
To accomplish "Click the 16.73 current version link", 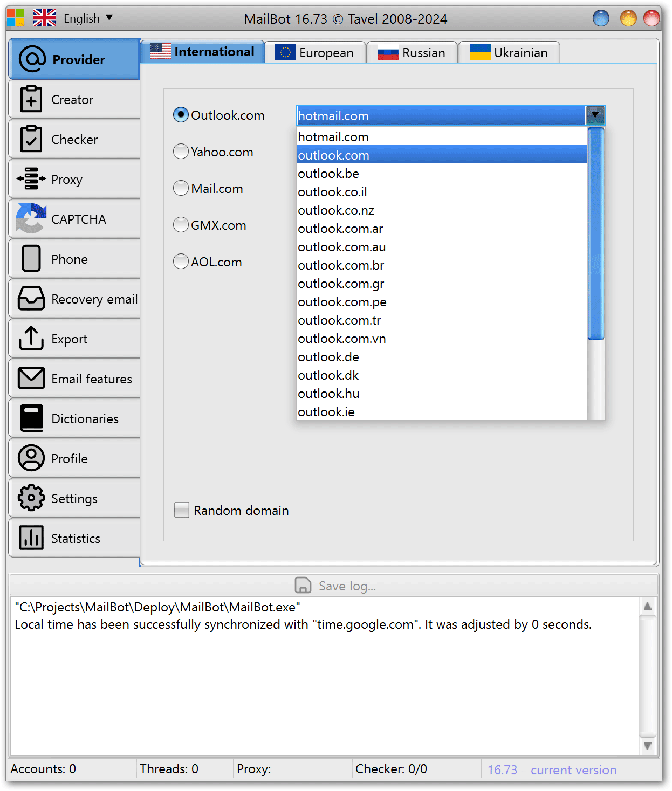I will point(552,769).
